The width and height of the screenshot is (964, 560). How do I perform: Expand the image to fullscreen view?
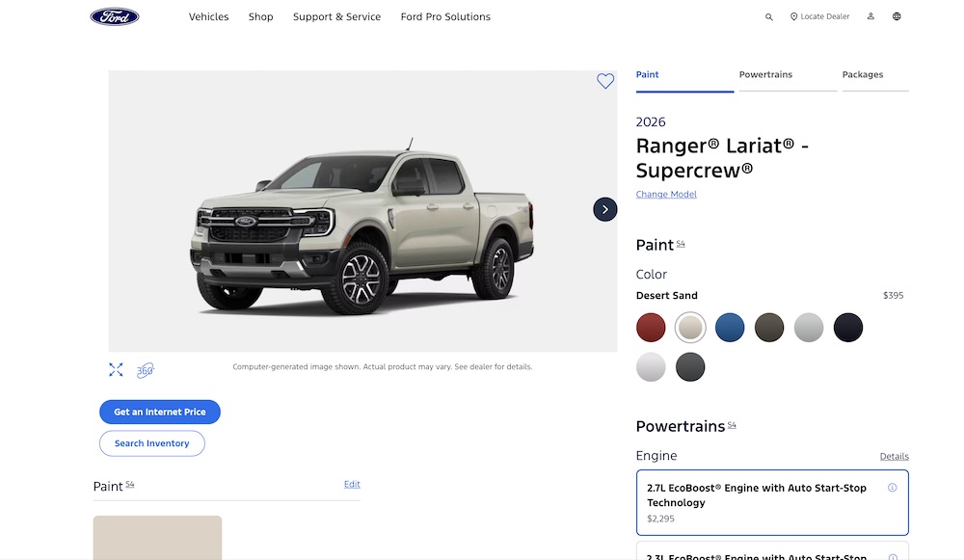point(116,369)
